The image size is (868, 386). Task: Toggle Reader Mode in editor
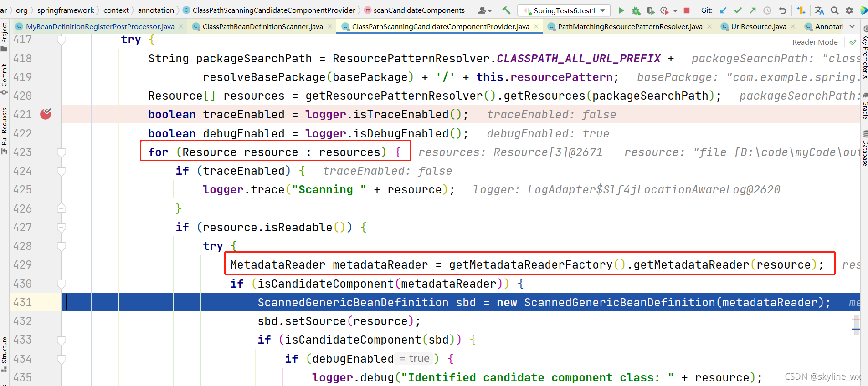click(x=815, y=42)
